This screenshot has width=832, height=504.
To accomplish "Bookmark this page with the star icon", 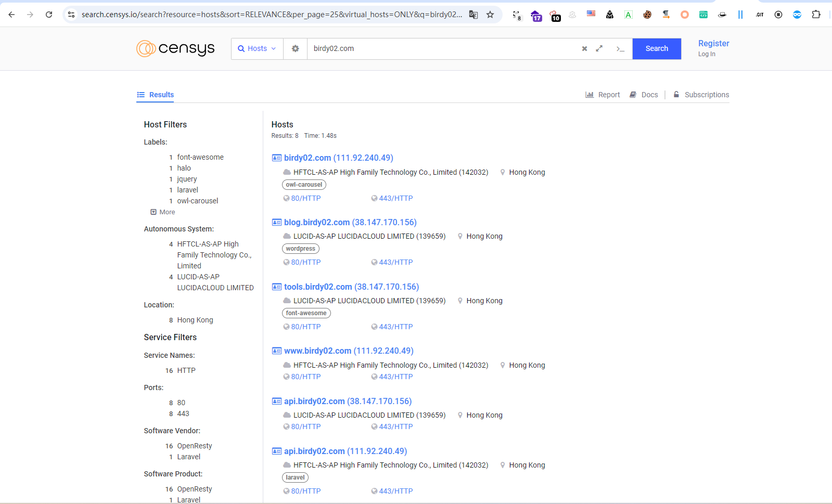I will 490,15.
